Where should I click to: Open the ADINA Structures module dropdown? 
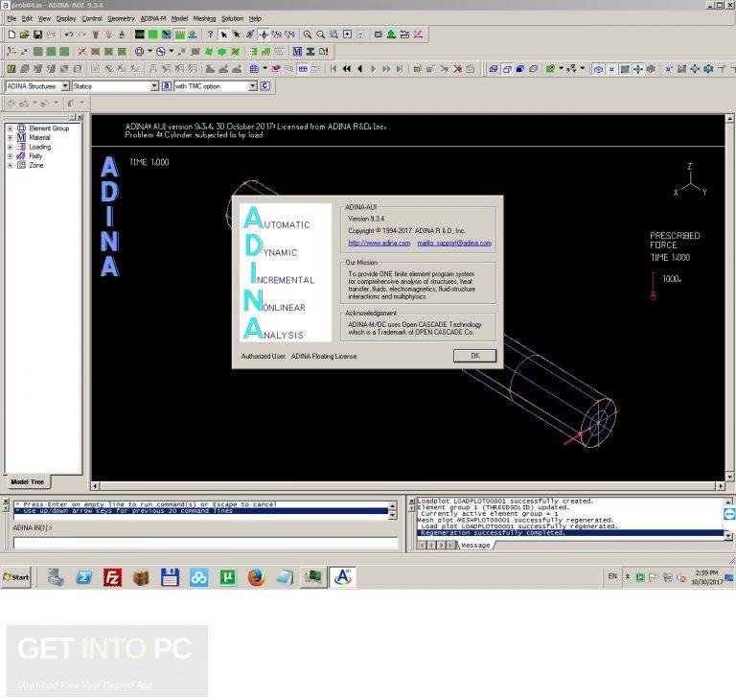point(65,86)
